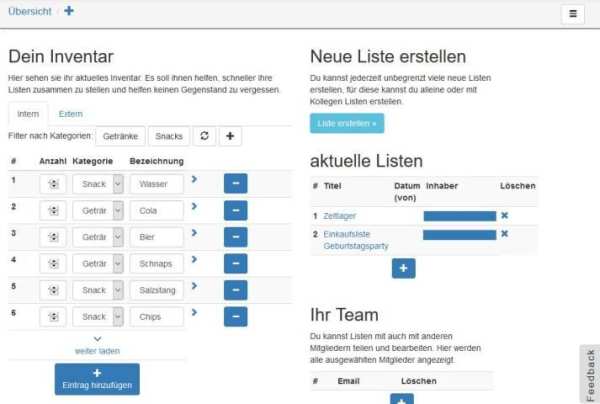The height and width of the screenshot is (404, 600).
Task: Click the Liste erstellen button
Action: 347,123
